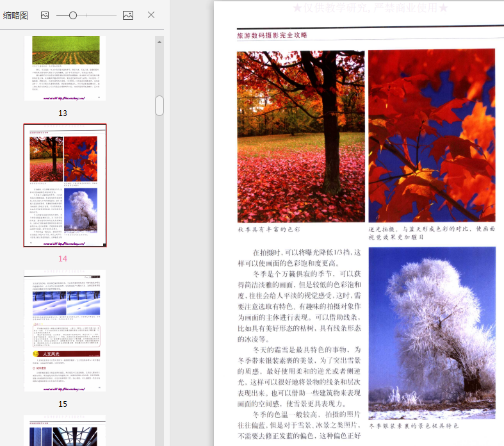Screen dimensions: 504x446
Task: Click paragraph beginning 冬季的色温一般较高
Action: [299, 425]
